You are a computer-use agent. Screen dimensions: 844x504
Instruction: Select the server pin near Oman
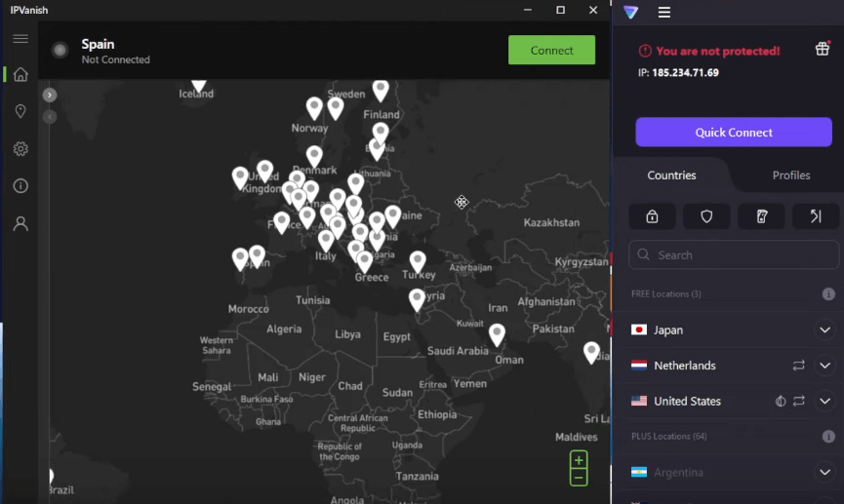click(497, 334)
